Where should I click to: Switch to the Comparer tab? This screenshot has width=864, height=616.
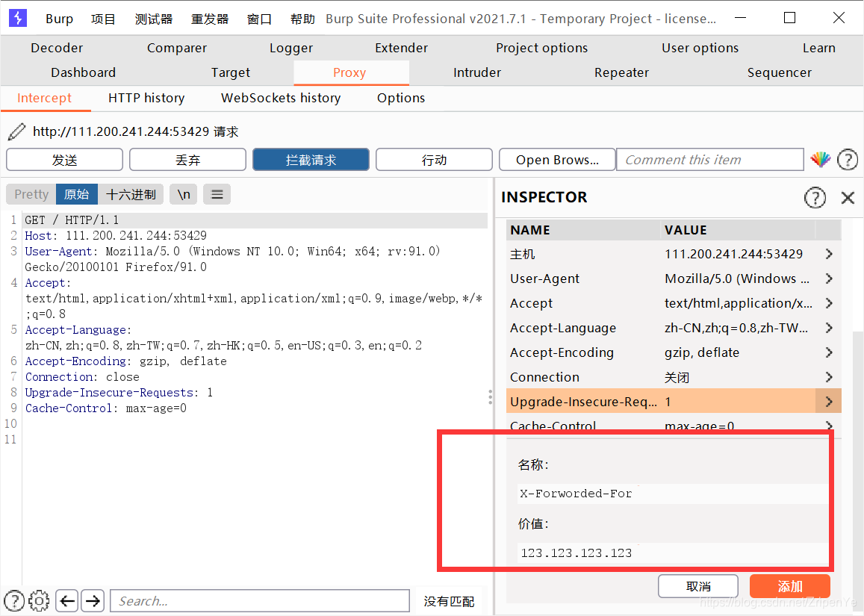pyautogui.click(x=177, y=48)
